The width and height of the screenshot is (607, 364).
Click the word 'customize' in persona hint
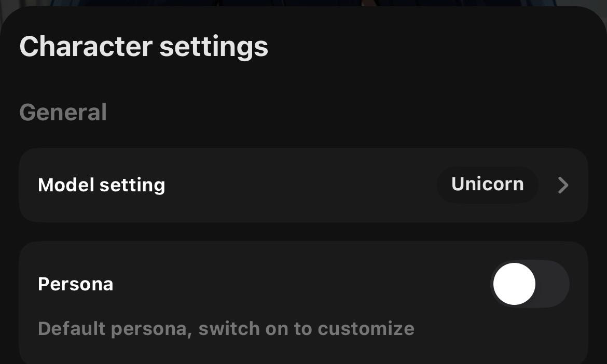pyautogui.click(x=366, y=329)
